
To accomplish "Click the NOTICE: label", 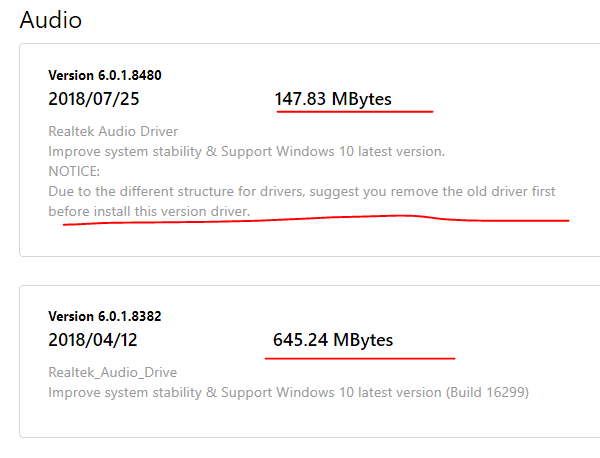I will 74,171.
